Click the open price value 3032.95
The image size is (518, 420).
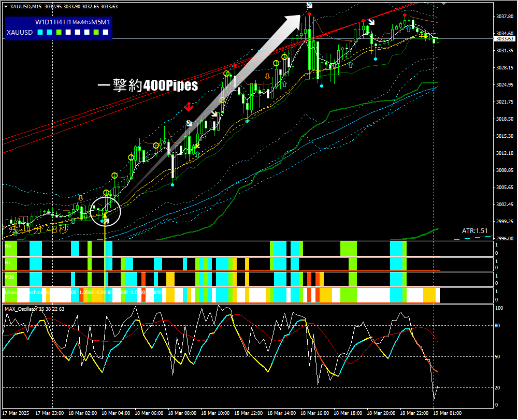(x=53, y=7)
